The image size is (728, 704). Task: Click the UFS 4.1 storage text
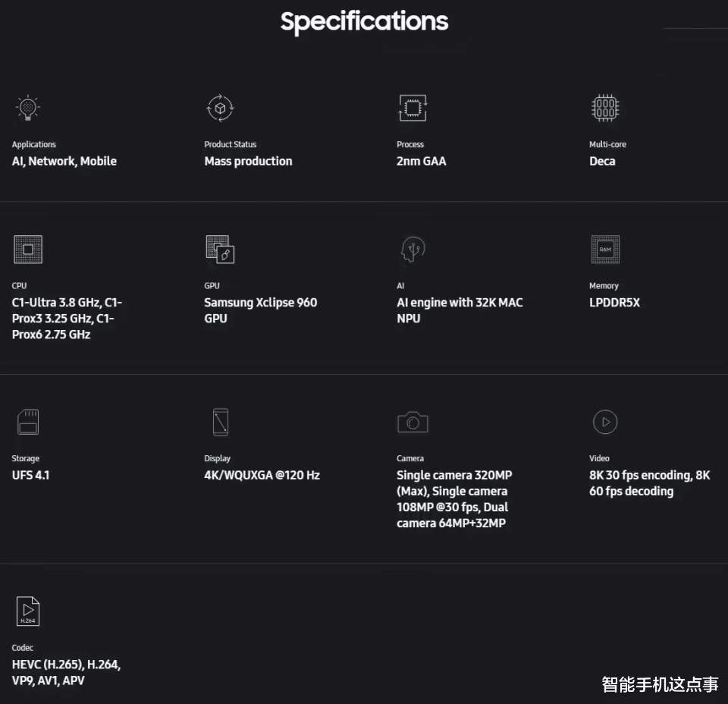pyautogui.click(x=31, y=475)
